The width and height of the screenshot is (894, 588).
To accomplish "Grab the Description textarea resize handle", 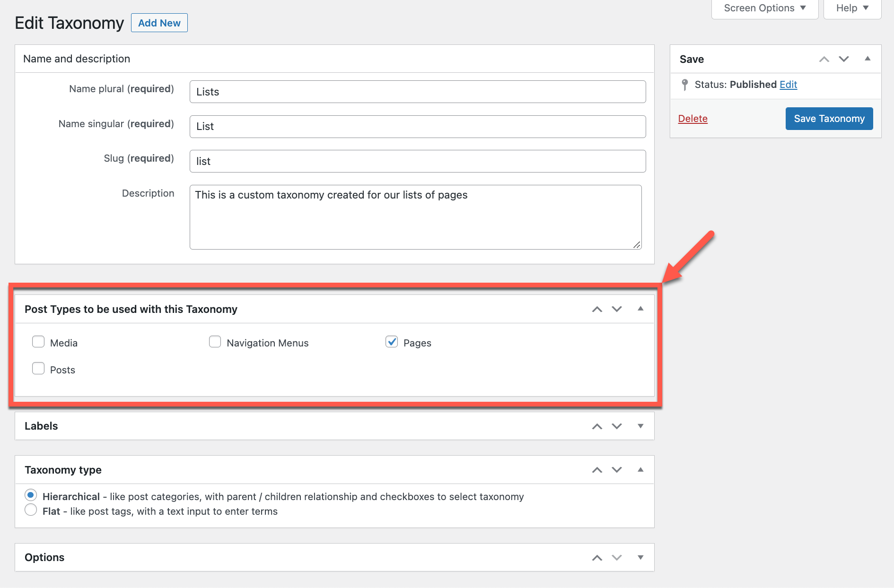I will pyautogui.click(x=637, y=245).
